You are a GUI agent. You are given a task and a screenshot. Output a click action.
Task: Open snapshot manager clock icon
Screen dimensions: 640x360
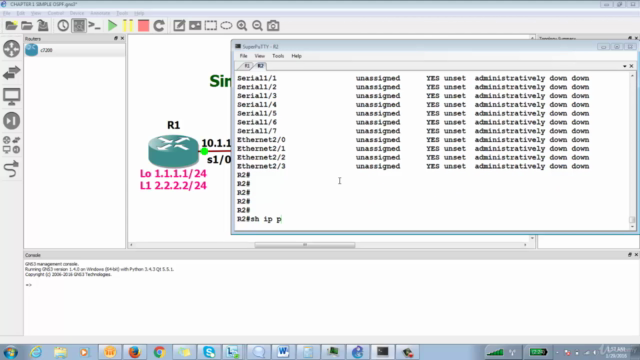[x=63, y=26]
